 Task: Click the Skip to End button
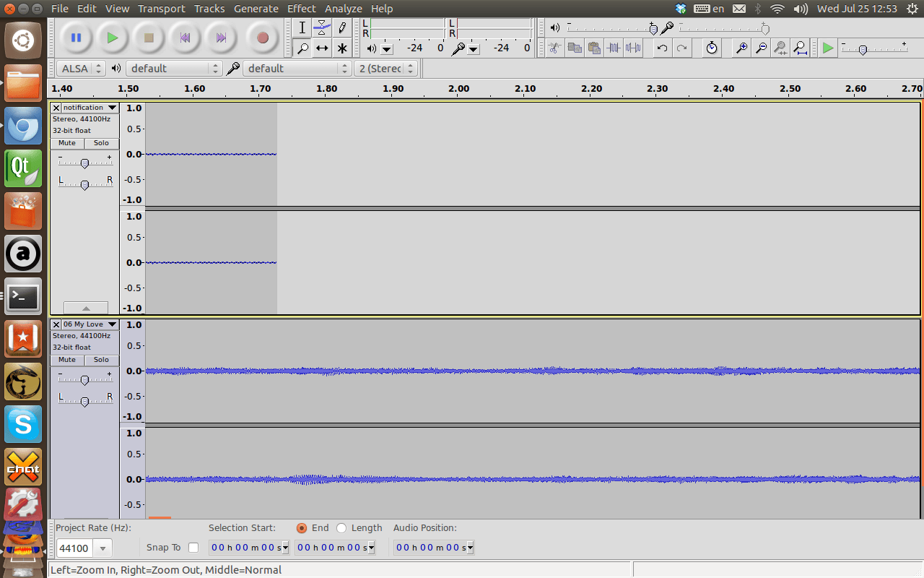(x=222, y=38)
